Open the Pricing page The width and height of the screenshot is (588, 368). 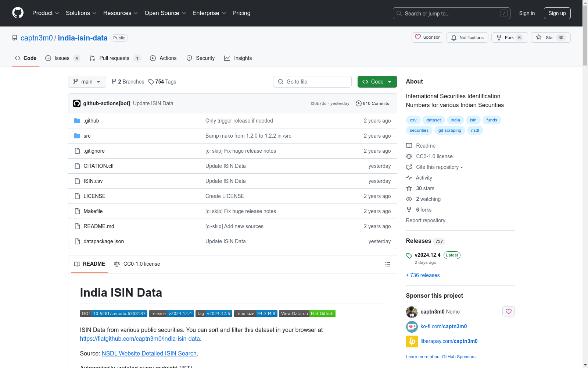241,13
